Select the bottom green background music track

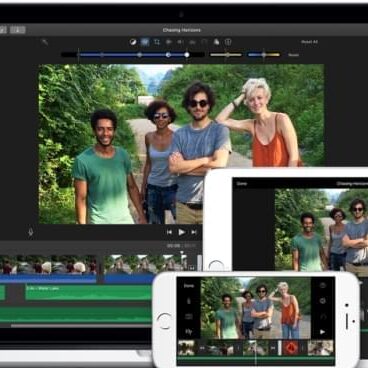[x=76, y=315]
